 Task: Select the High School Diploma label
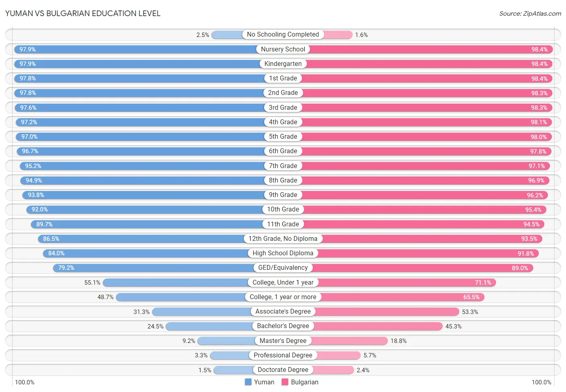pyautogui.click(x=283, y=253)
